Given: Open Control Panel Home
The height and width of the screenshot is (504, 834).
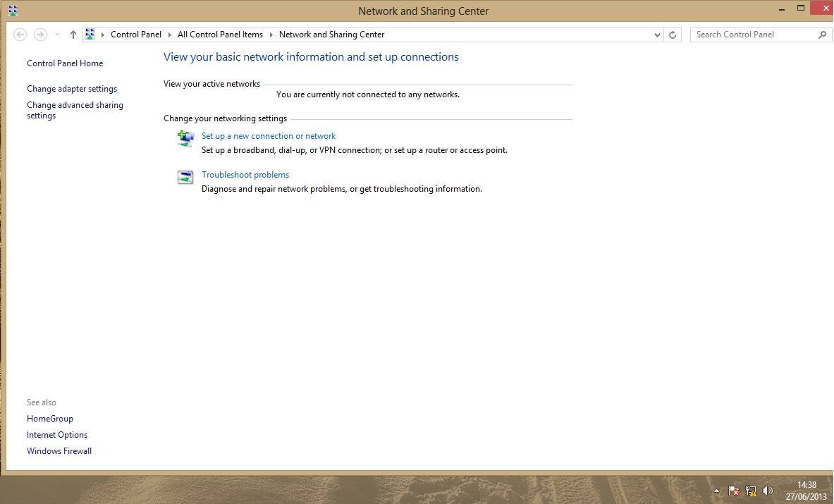Looking at the screenshot, I should 65,63.
